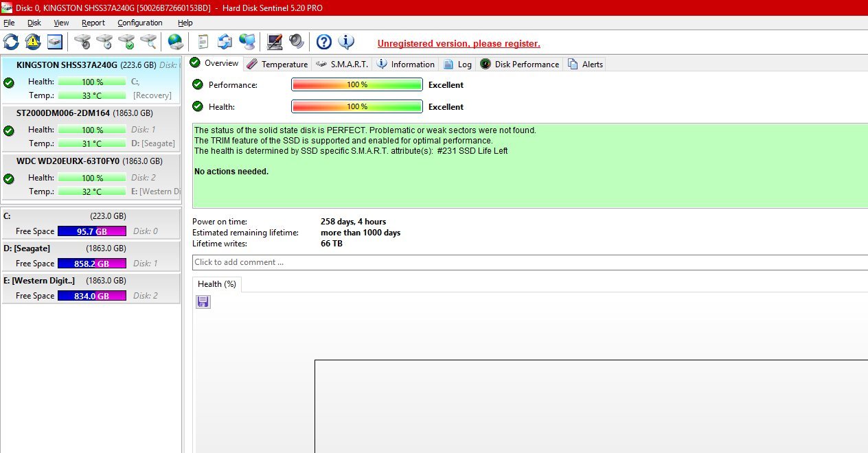
Task: Open the Disk menu
Action: coord(34,23)
